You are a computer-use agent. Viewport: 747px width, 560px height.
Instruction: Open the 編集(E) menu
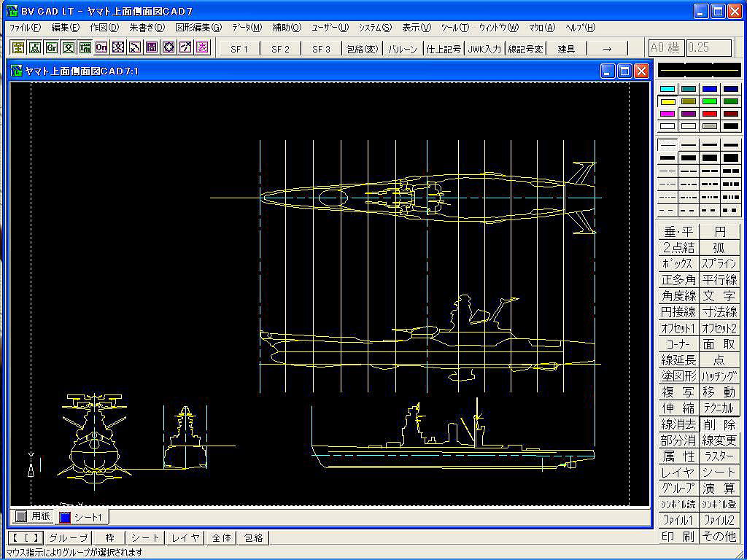pyautogui.click(x=65, y=28)
